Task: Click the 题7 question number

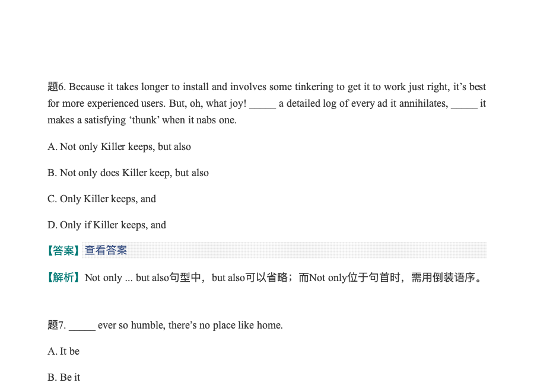Action: point(56,325)
